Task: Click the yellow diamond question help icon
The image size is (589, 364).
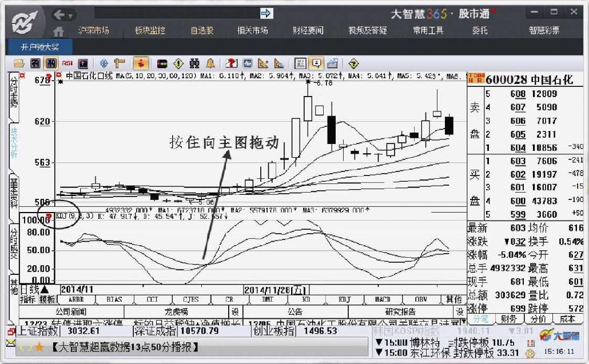Action: tap(353, 63)
